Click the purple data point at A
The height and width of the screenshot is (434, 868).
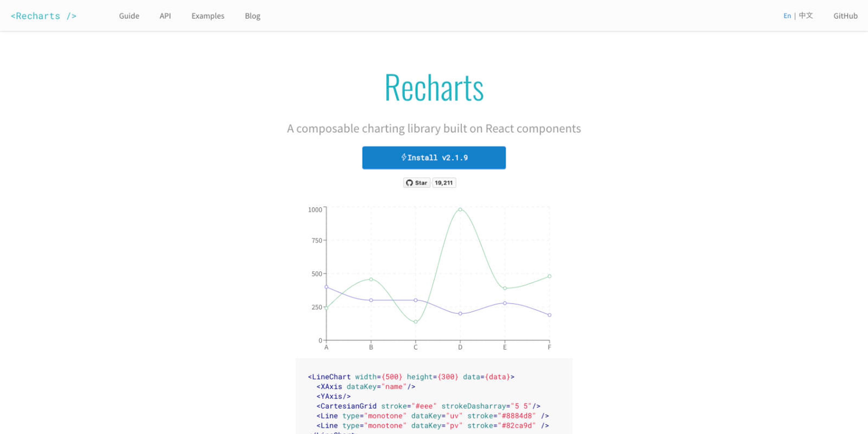(x=326, y=287)
